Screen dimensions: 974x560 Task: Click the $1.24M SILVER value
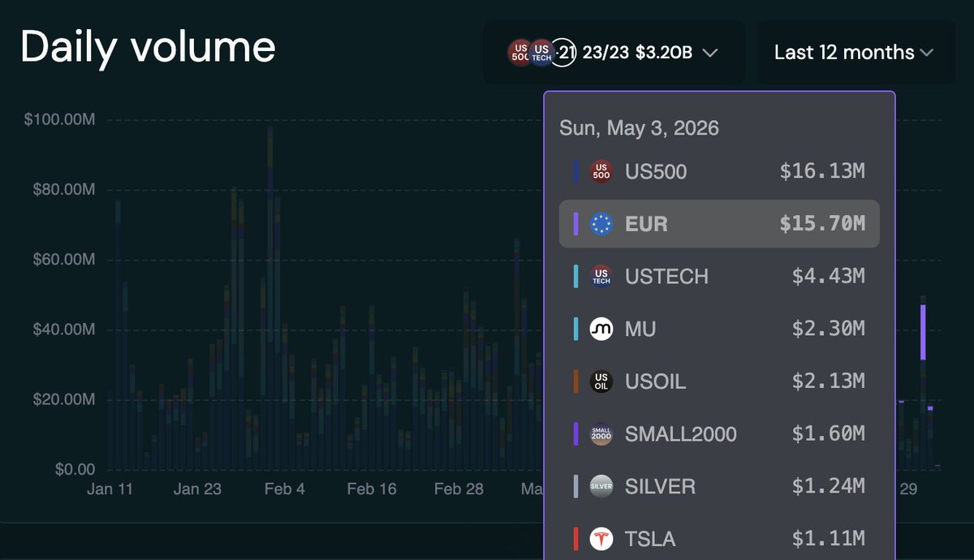(829, 486)
